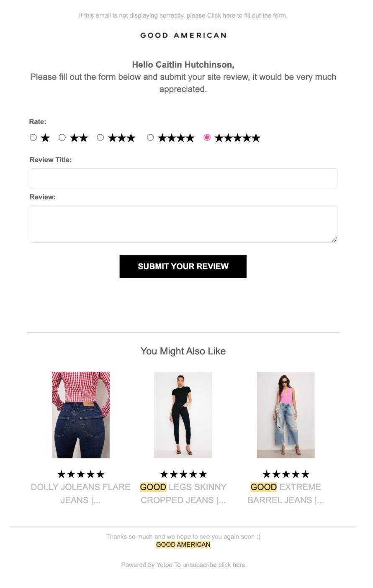Select the two-star rating option

tap(62, 138)
